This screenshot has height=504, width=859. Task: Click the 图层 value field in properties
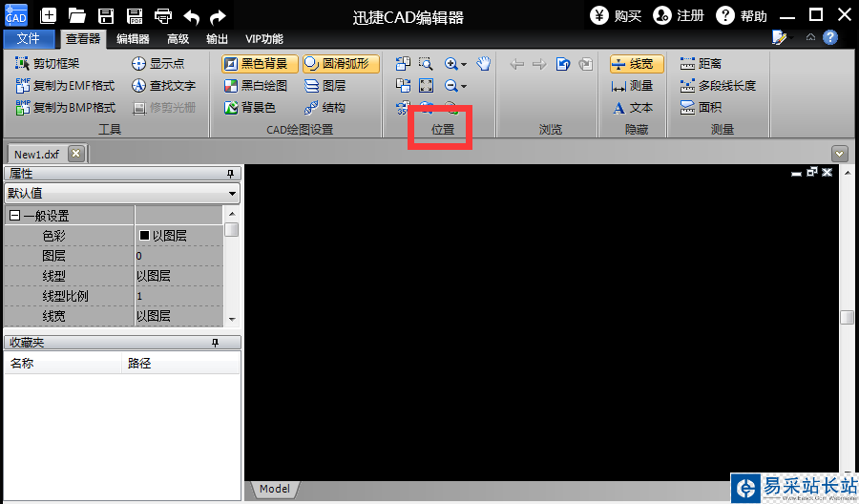click(179, 256)
